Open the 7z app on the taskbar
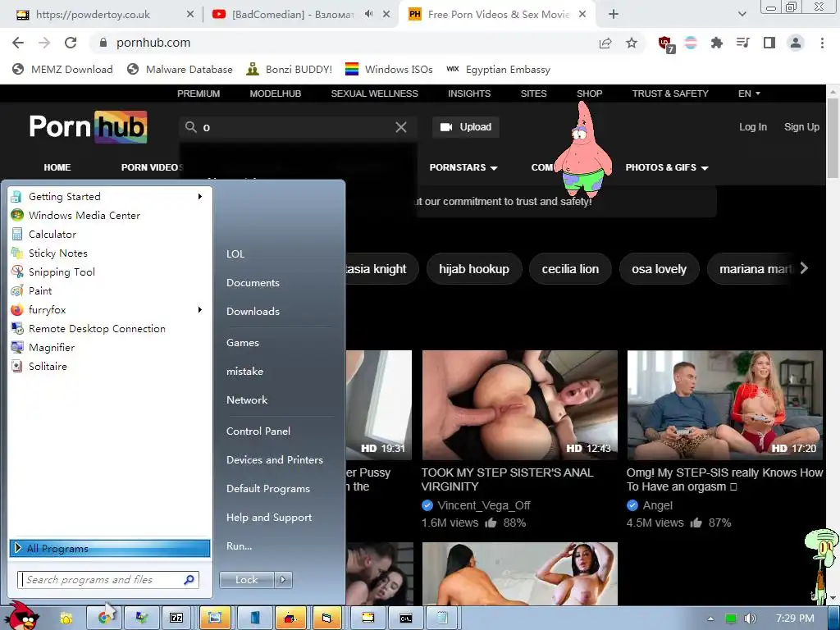The image size is (840, 630). (x=176, y=618)
